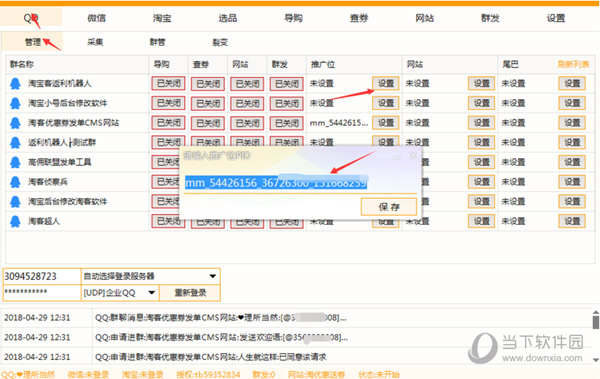
Task: Click 网站 设置 button for 淘宝客返利机器人
Action: (x=481, y=83)
